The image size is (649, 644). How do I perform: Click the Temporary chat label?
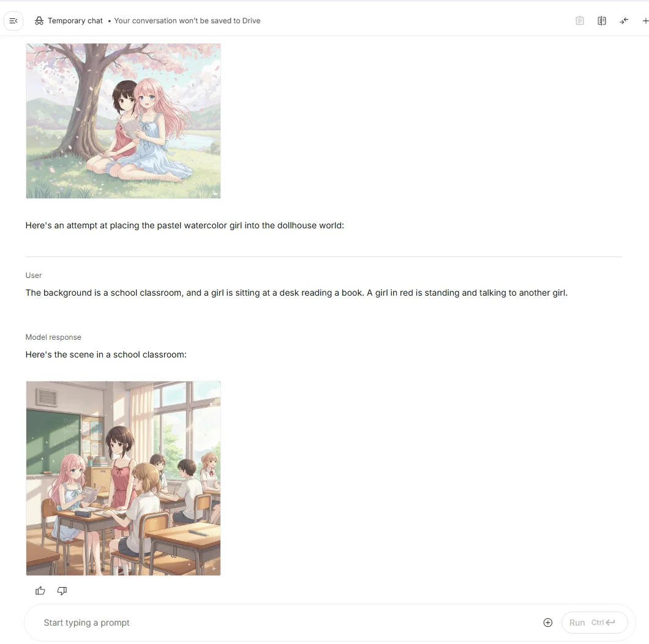[x=75, y=21]
